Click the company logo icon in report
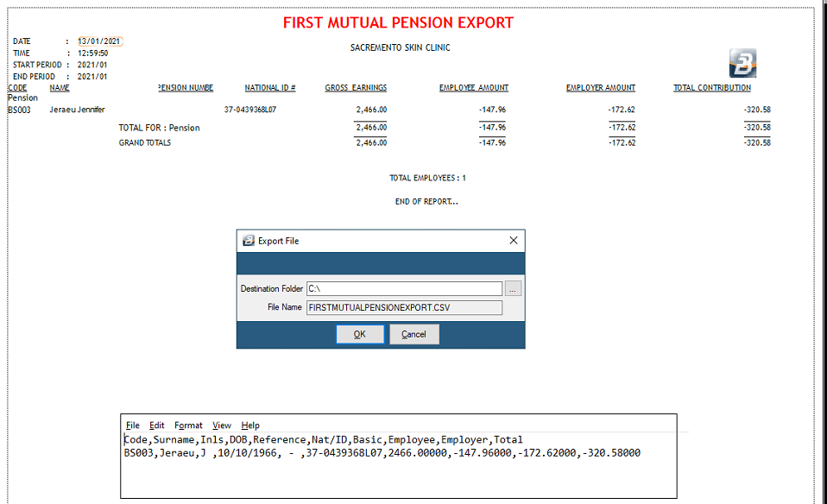This screenshot has width=827, height=504. (742, 63)
